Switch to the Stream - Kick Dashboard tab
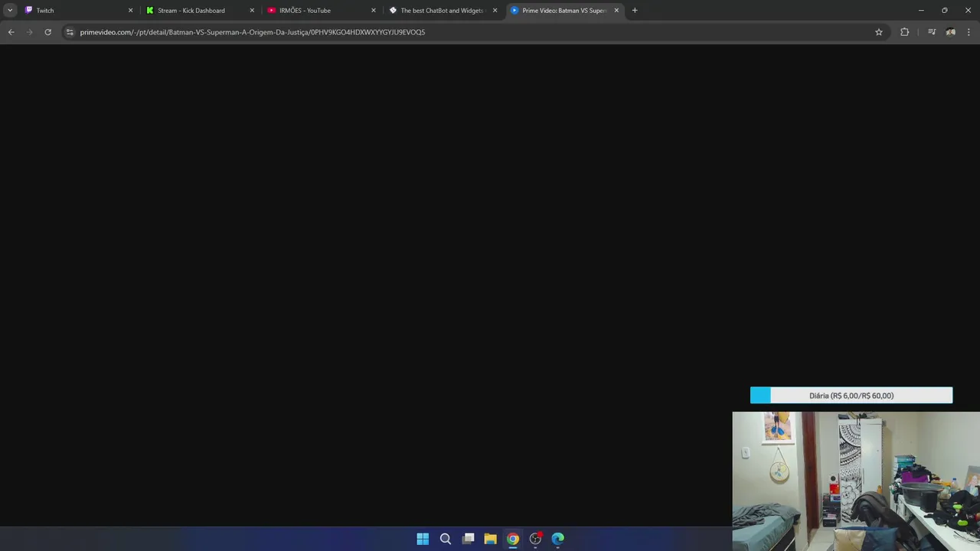 point(198,11)
